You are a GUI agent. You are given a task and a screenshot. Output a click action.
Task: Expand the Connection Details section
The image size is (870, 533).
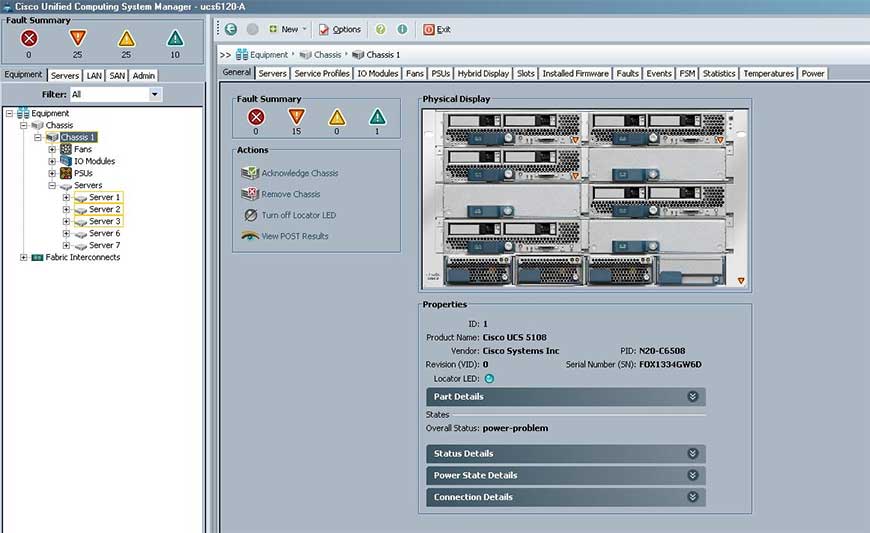click(566, 497)
